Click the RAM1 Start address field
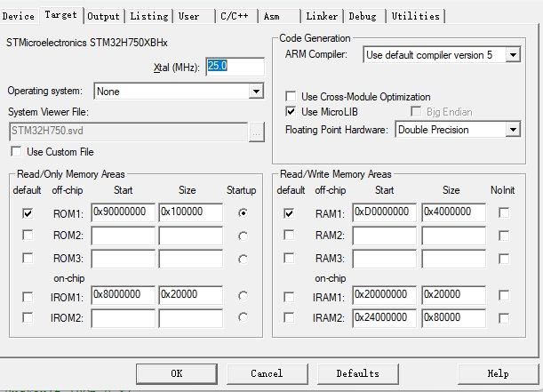The image size is (543, 392). [385, 212]
